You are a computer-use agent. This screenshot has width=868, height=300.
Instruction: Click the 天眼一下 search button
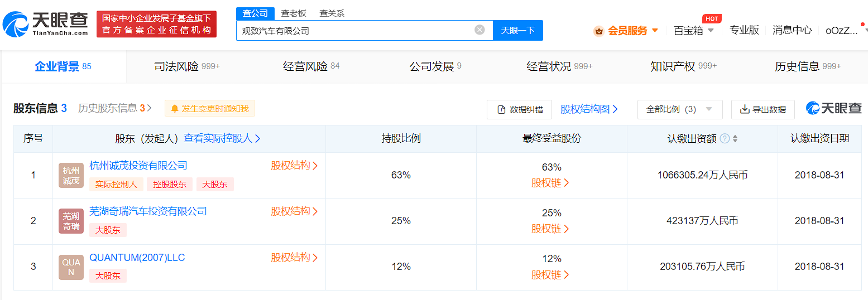[x=518, y=30]
